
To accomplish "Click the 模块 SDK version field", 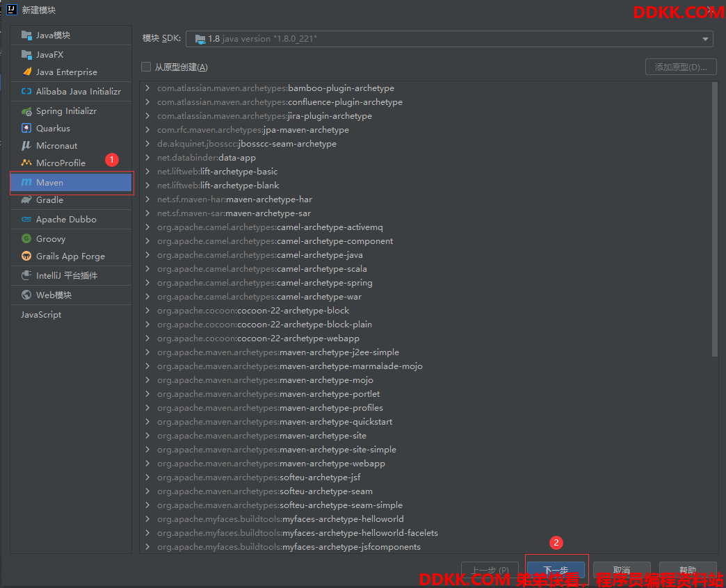I will pos(449,39).
